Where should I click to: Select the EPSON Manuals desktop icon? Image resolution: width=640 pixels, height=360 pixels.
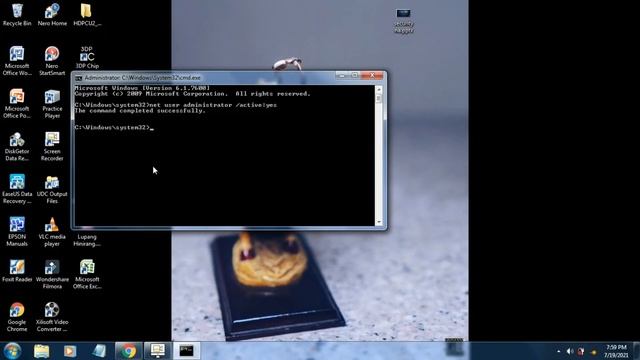17,232
